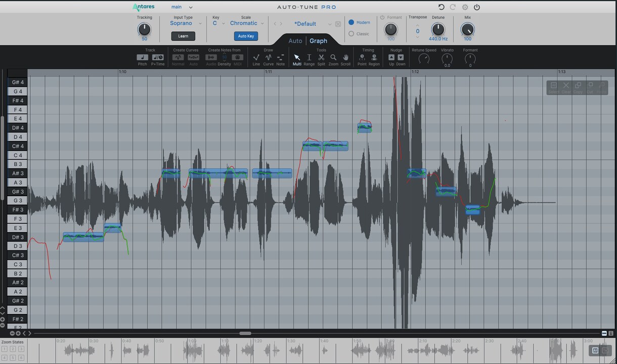Create notes from Audio
The height and width of the screenshot is (364, 617).
tap(211, 58)
